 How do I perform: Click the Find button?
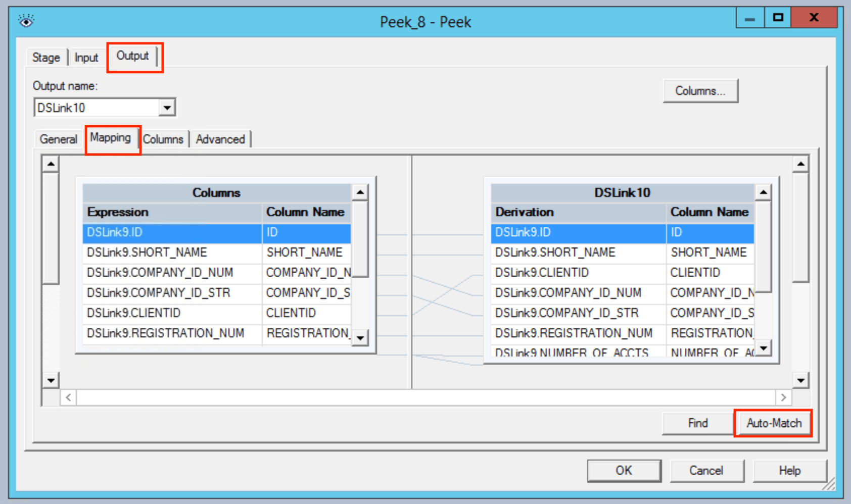coord(697,423)
